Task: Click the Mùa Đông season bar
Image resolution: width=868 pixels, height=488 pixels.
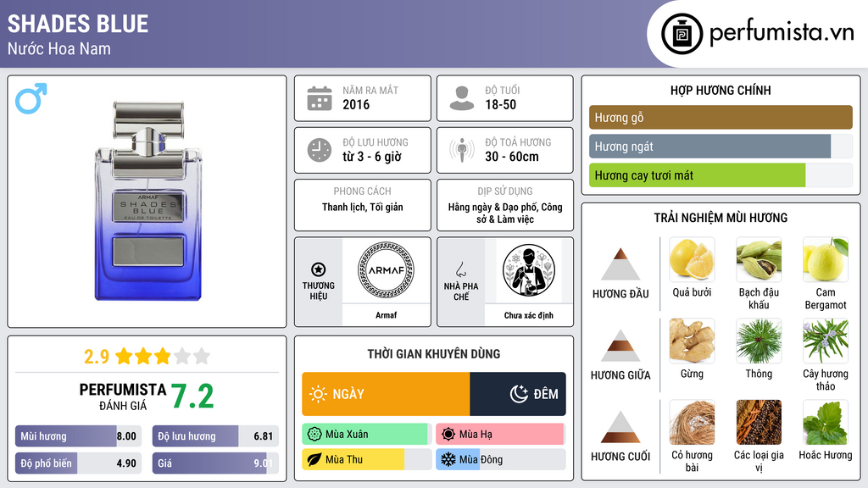Action: 501,459
